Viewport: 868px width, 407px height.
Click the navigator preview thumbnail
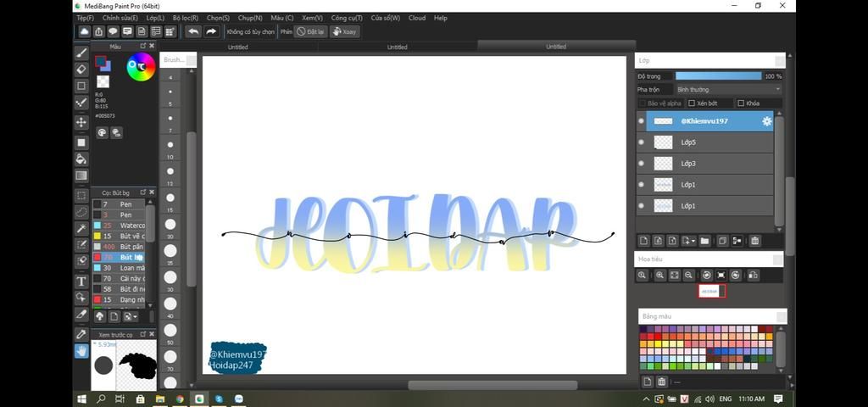pyautogui.click(x=711, y=291)
